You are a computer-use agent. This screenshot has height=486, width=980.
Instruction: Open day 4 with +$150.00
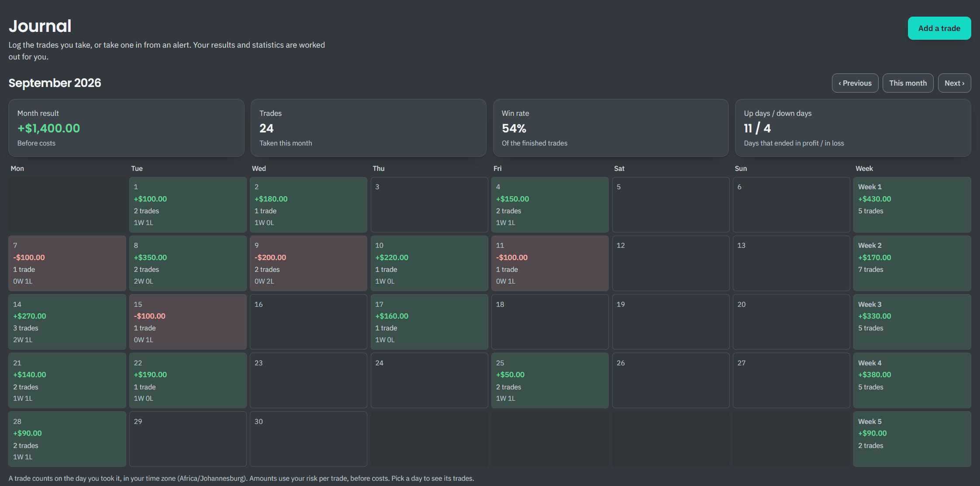coord(550,205)
